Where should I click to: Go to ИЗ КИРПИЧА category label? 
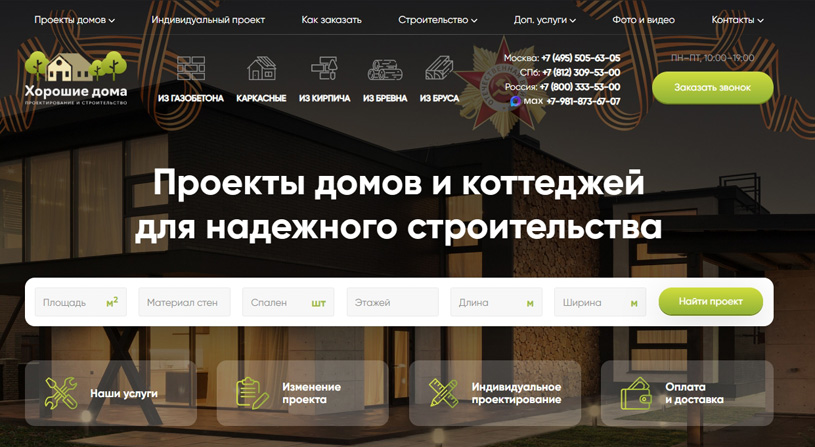pos(324,98)
